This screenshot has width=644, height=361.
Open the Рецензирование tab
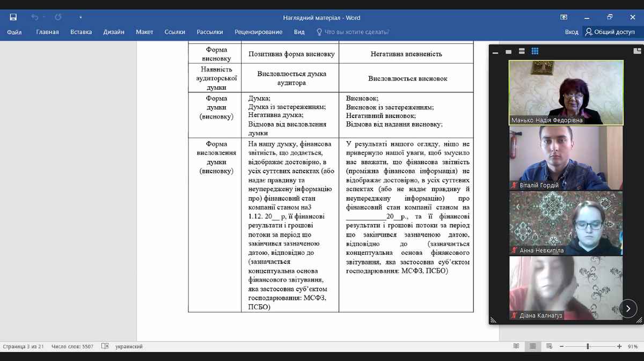(x=258, y=32)
